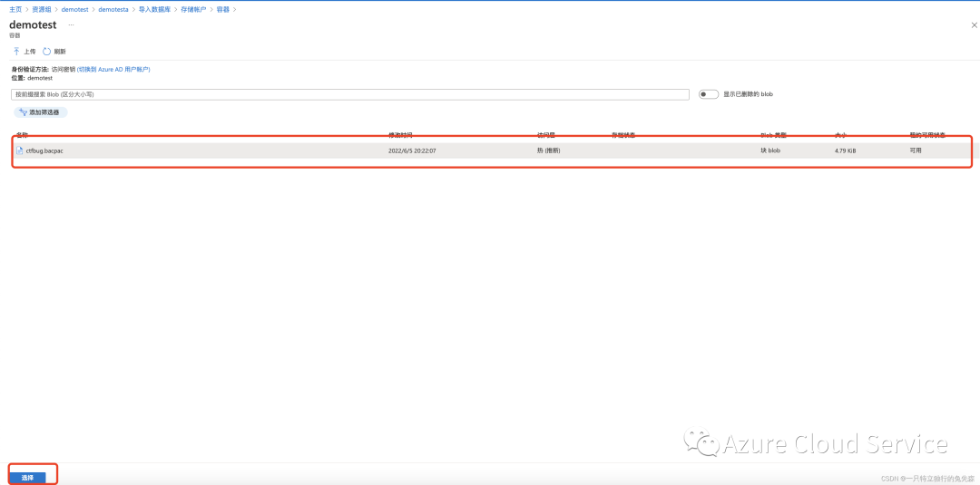The width and height of the screenshot is (980, 485).
Task: Click the 可用 lease status cell
Action: tap(915, 150)
